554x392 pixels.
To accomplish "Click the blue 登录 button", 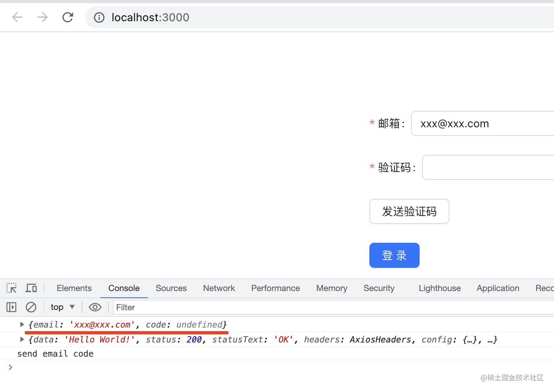I will pyautogui.click(x=394, y=255).
